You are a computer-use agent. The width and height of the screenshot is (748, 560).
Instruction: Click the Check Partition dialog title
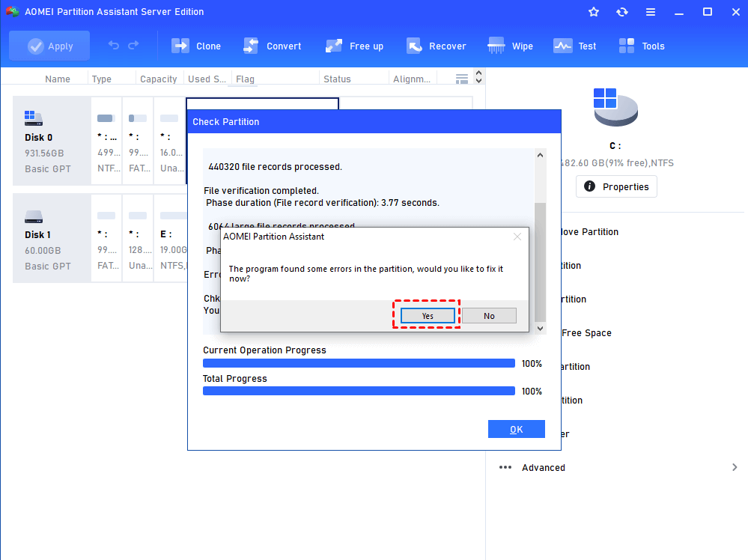point(225,121)
